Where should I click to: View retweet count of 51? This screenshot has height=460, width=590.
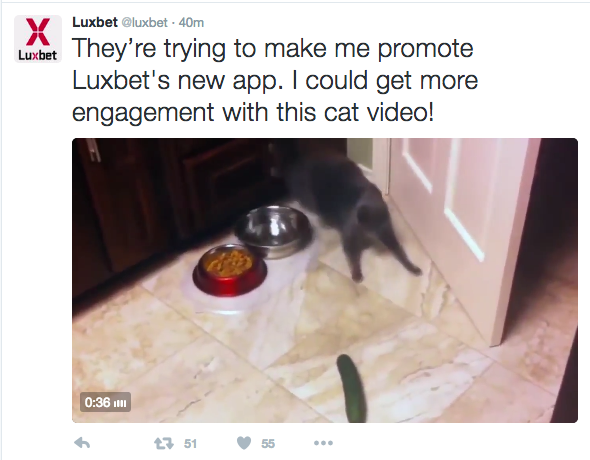point(190,444)
